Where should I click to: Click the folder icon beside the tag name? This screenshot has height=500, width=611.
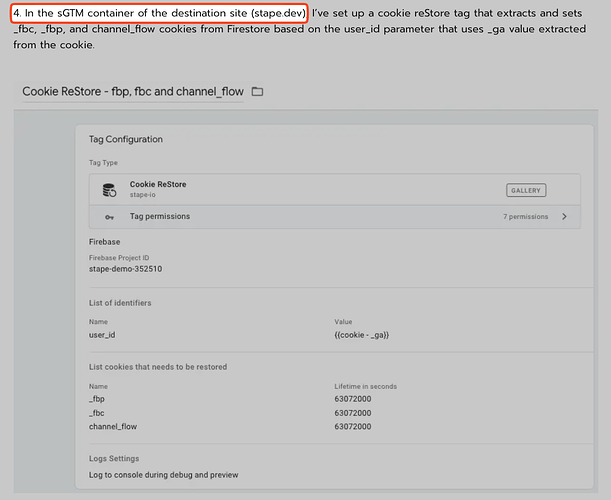pos(257,92)
